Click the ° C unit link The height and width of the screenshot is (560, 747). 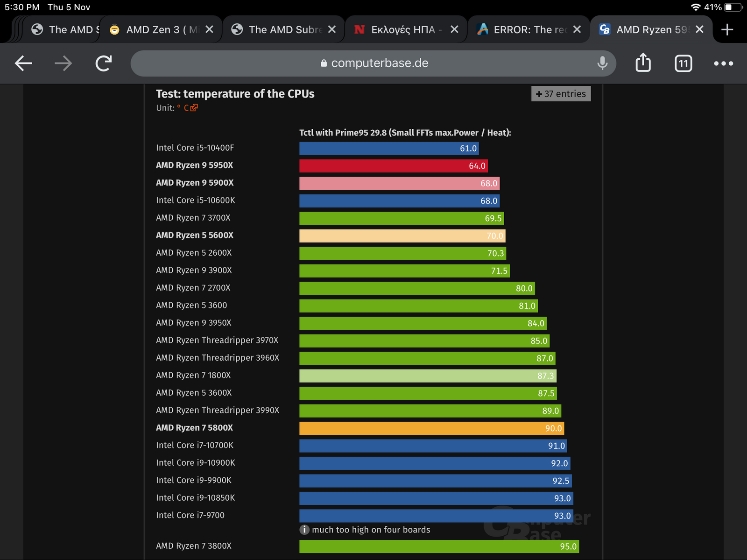(x=188, y=108)
